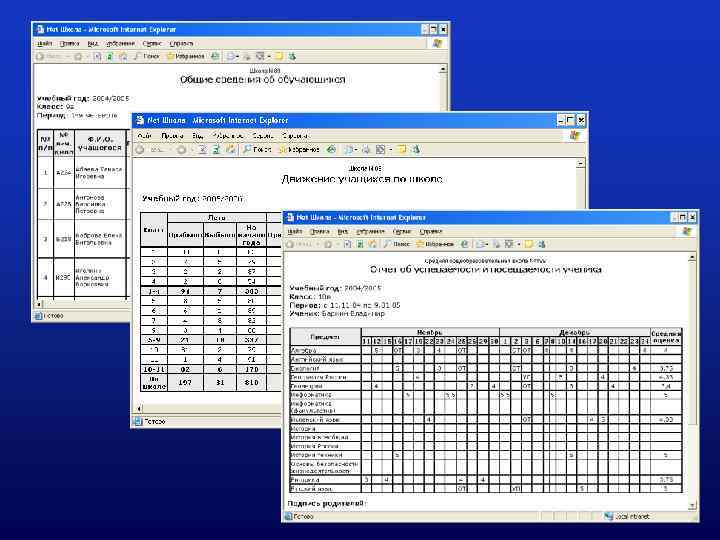Open Favorites (Избранное) in 'Общие сведения' window toolbar
The width and height of the screenshot is (720, 540).
(x=186, y=56)
